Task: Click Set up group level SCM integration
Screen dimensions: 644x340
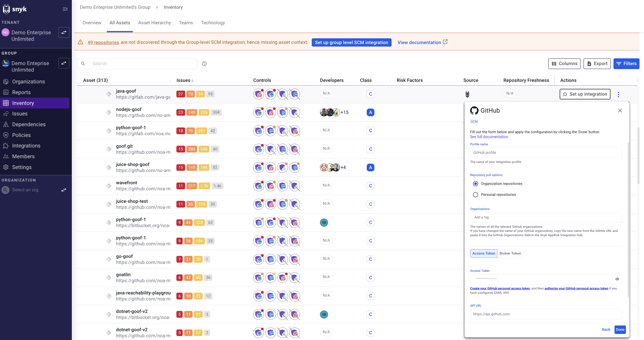Action: (x=352, y=42)
